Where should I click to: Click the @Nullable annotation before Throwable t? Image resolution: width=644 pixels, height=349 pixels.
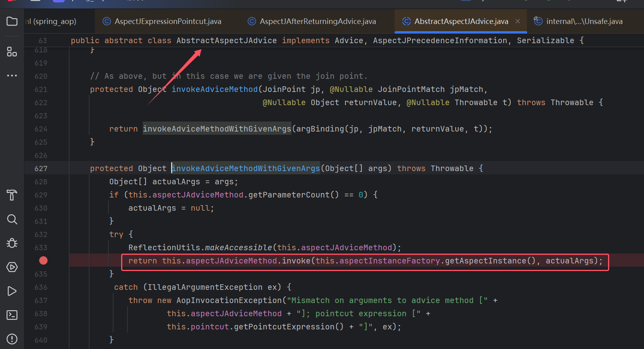[x=428, y=102]
